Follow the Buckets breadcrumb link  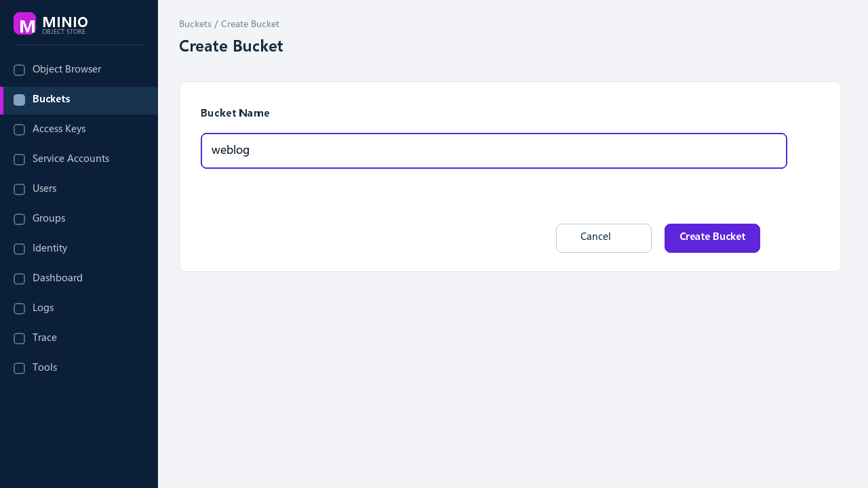click(x=195, y=24)
